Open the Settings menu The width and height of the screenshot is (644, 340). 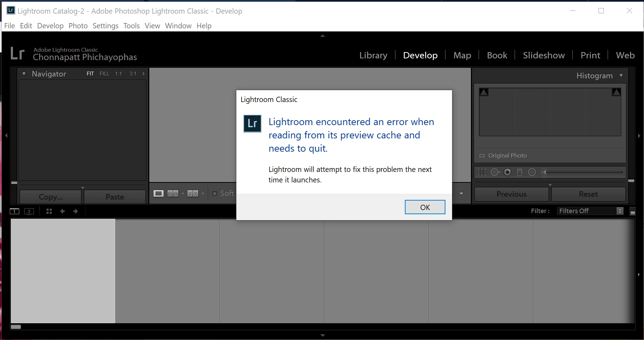click(105, 26)
